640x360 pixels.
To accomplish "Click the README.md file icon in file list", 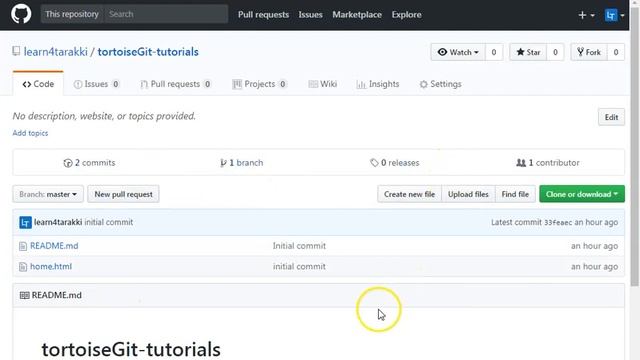I will (23, 246).
